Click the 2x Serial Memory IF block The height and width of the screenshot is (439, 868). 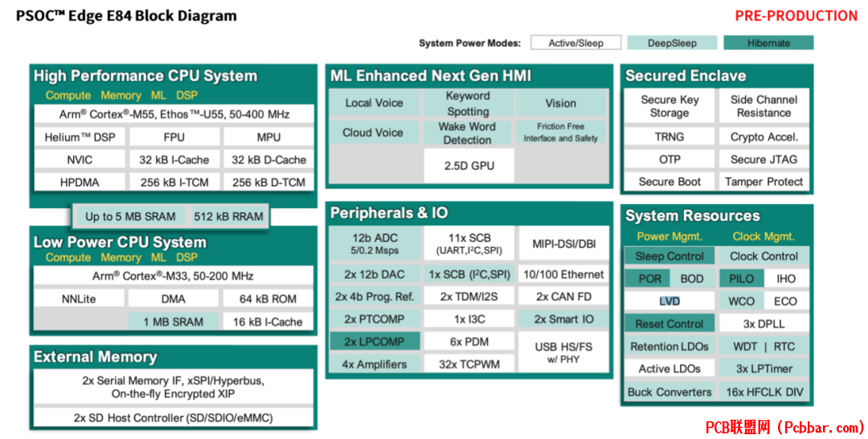point(174,388)
